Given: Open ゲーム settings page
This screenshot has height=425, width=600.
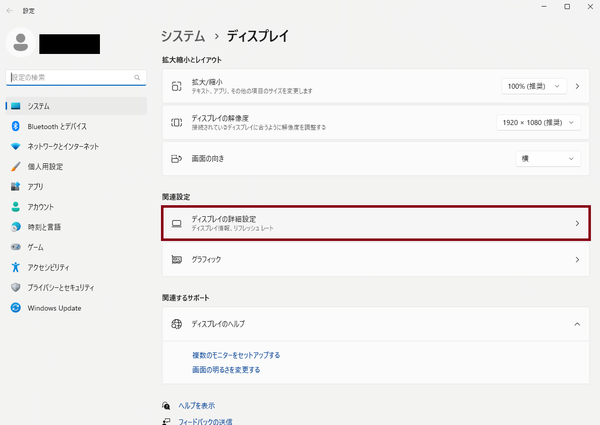Looking at the screenshot, I should 35,247.
